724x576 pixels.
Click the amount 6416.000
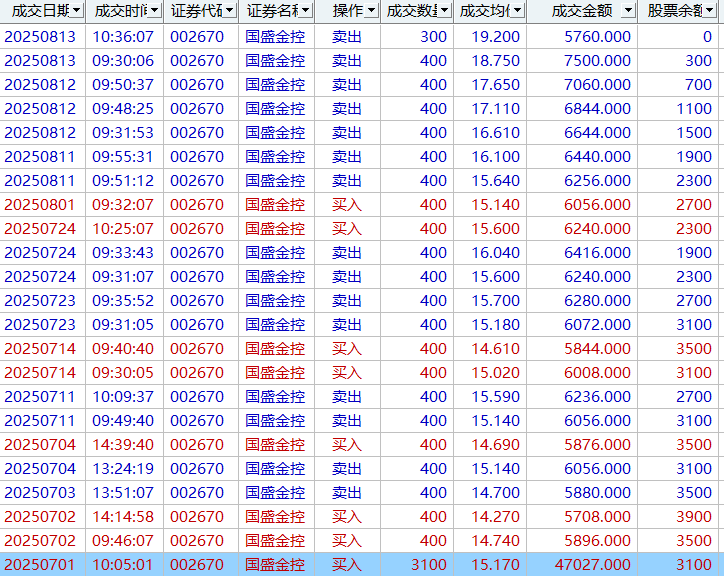[x=597, y=253]
